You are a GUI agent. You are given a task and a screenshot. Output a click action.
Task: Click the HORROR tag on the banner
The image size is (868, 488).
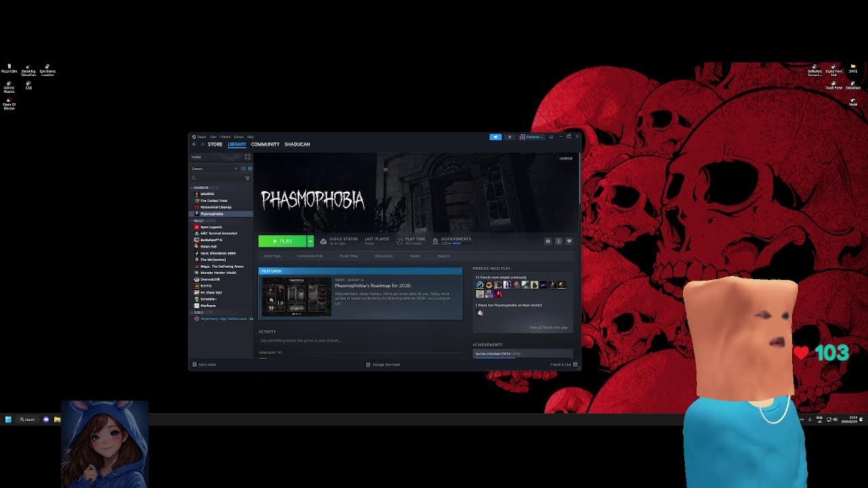click(x=566, y=159)
